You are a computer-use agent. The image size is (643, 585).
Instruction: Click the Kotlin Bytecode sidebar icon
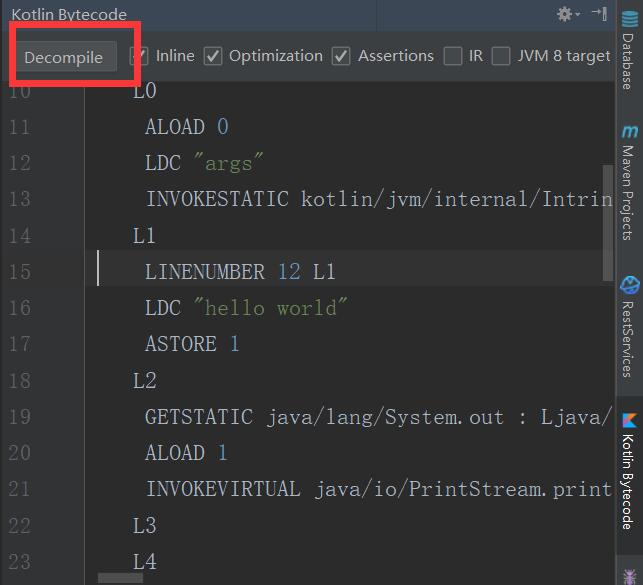[629, 420]
